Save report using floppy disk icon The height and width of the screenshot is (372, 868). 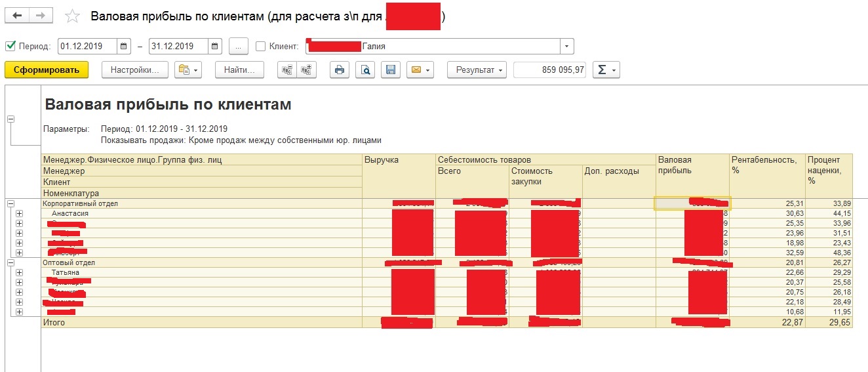[391, 70]
